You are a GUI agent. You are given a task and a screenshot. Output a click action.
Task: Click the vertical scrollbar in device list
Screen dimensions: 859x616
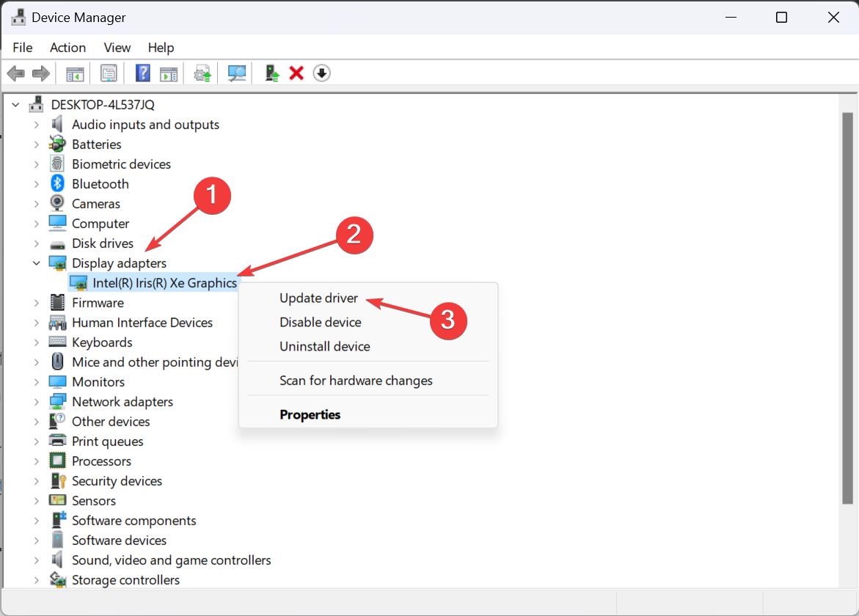pos(847,308)
